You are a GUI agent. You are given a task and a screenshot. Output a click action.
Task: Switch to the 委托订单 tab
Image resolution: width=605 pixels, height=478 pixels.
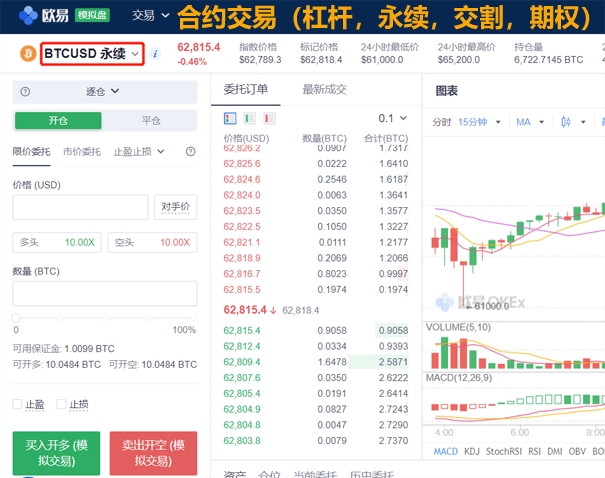click(x=246, y=90)
